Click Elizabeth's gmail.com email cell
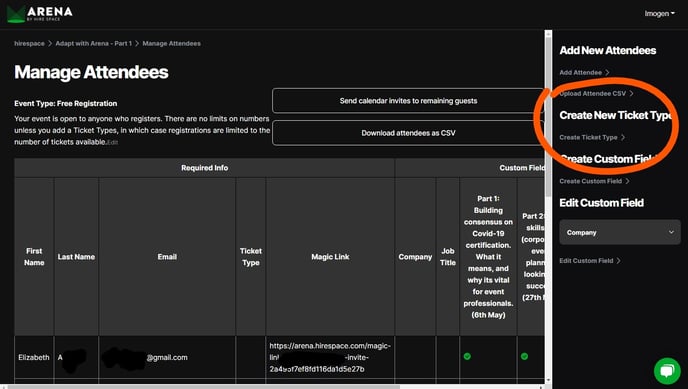The image size is (688, 389). 167,357
